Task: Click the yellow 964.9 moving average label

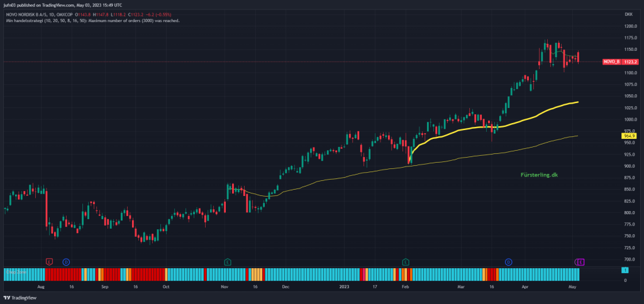Action: (629, 136)
